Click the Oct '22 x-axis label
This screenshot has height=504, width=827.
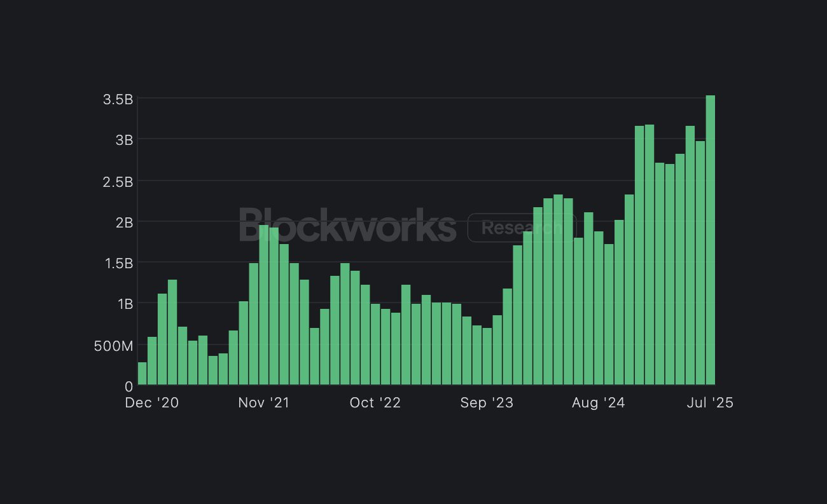pyautogui.click(x=375, y=403)
